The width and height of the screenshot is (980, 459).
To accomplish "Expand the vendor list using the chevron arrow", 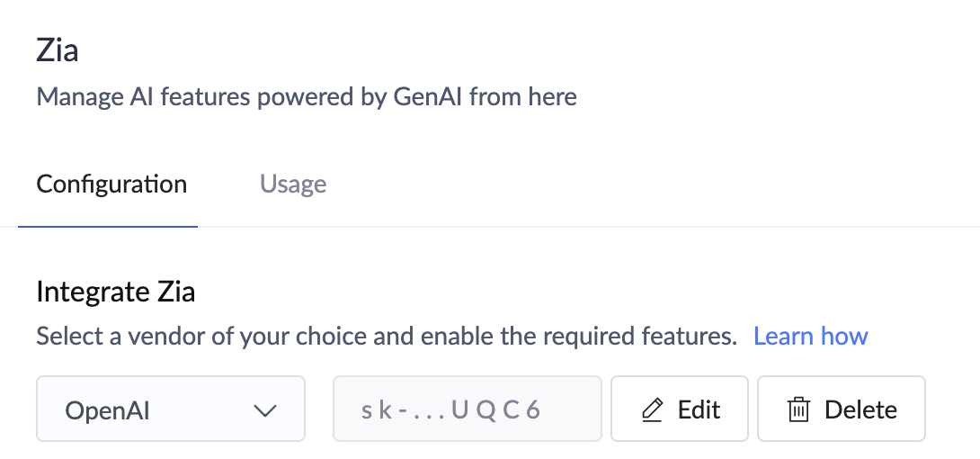I will click(264, 410).
